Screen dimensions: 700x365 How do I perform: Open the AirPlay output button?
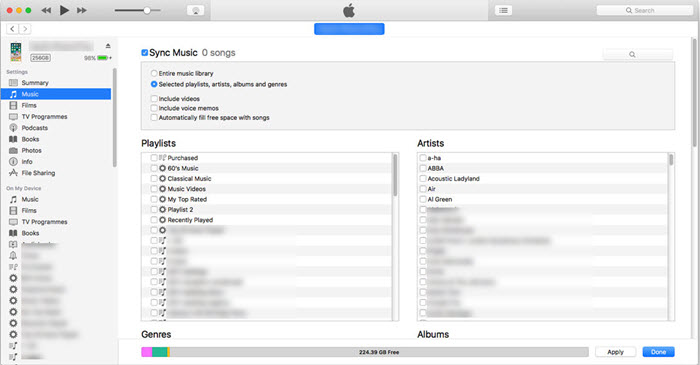195,11
